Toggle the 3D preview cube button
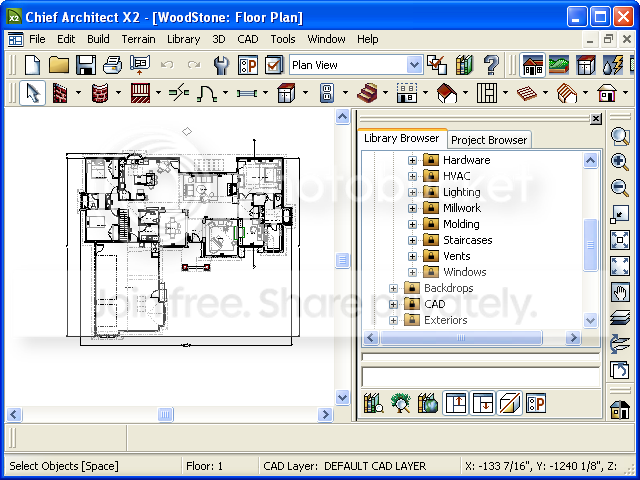Screen dimensions: 640x480 point(509,403)
